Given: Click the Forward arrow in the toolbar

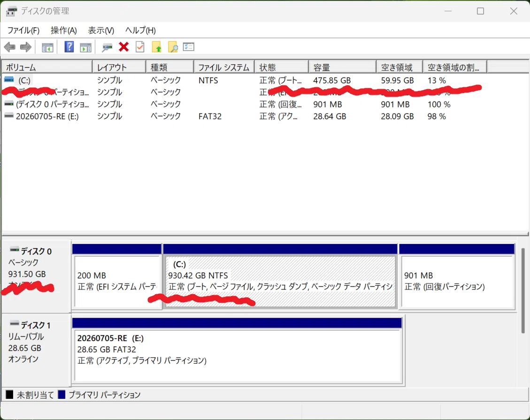Looking at the screenshot, I should (x=26, y=47).
